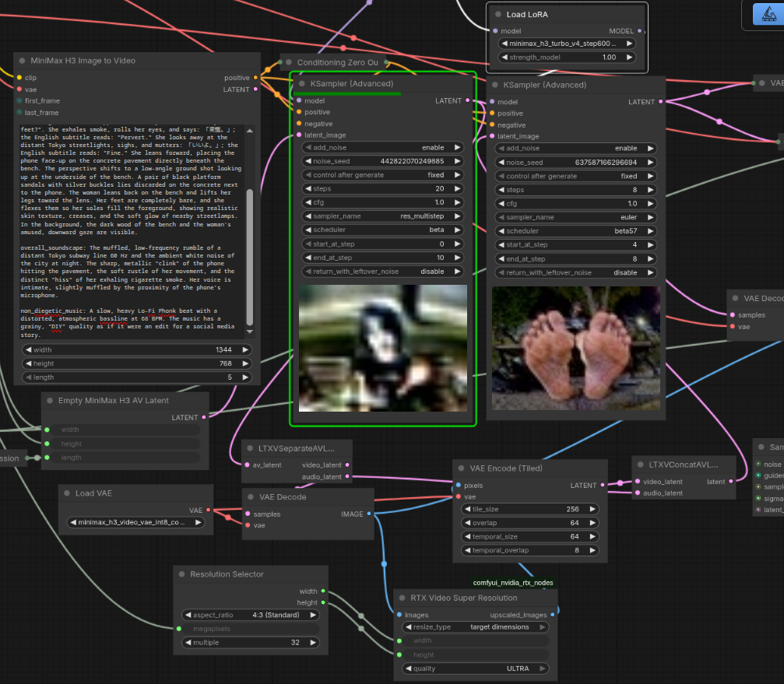Viewport: 784px width, 684px height.
Task: Click the audio_latent output port on LTXVSeparateAVL
Action: click(347, 477)
